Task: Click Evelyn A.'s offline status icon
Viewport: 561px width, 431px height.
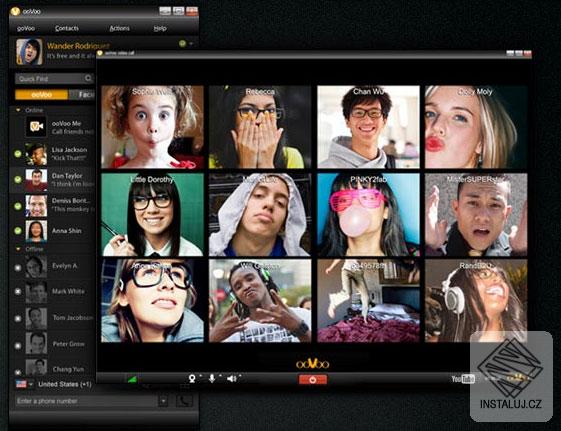Action: tap(18, 267)
